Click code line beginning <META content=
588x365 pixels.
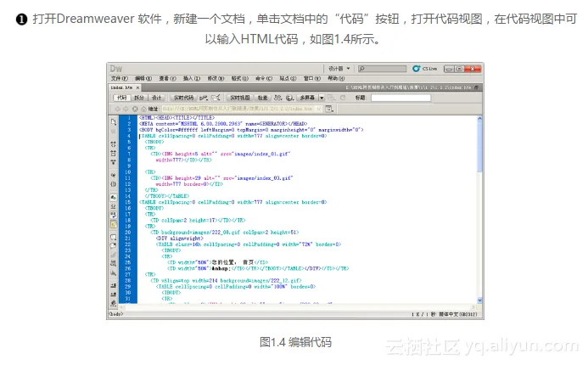[x=223, y=124]
